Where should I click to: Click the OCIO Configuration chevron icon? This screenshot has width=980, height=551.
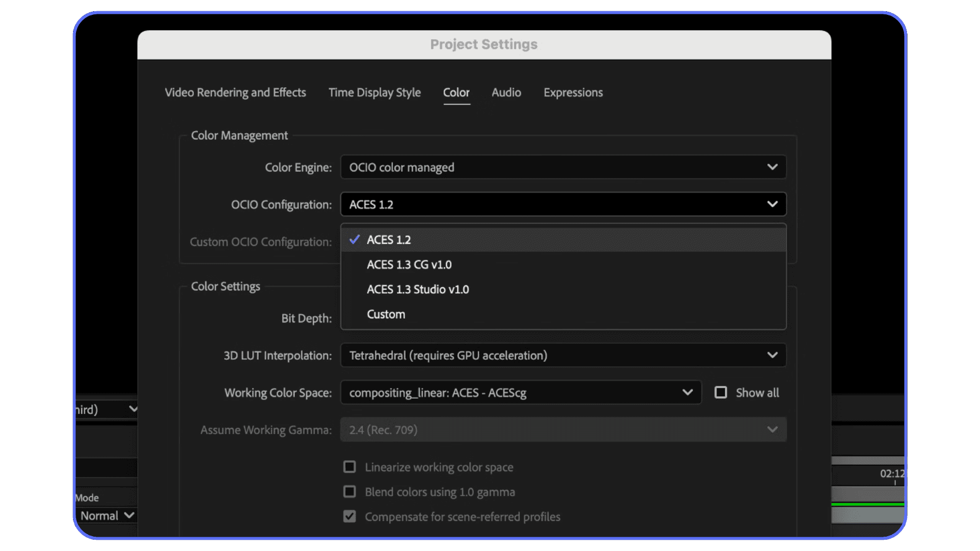tap(772, 204)
